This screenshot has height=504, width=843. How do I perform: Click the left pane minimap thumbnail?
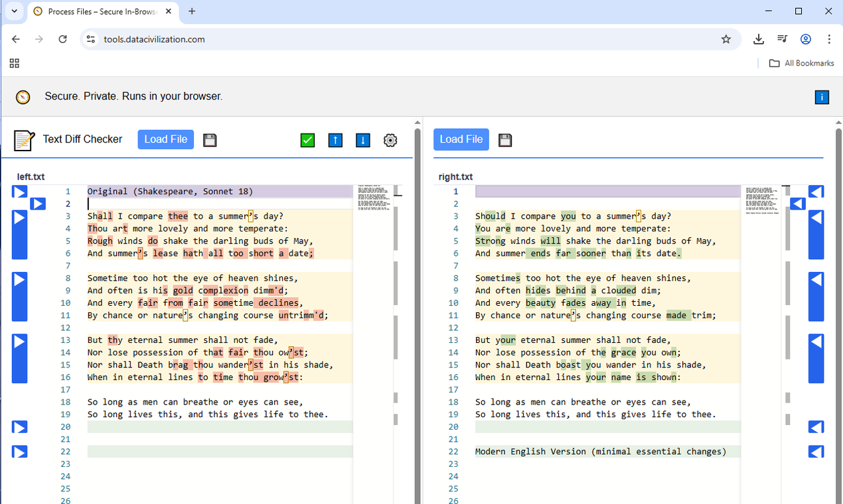pyautogui.click(x=374, y=198)
